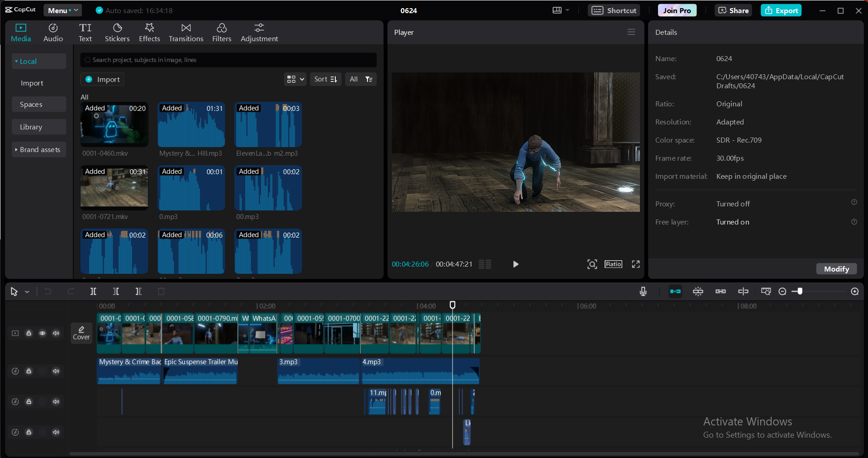The width and height of the screenshot is (868, 458).
Task: Select the 0001-0721.mkv thumbnail
Action: tap(114, 188)
